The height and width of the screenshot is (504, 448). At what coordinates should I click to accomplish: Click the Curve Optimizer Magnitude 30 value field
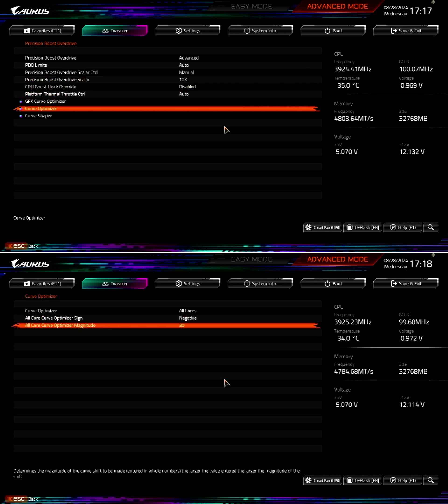182,325
